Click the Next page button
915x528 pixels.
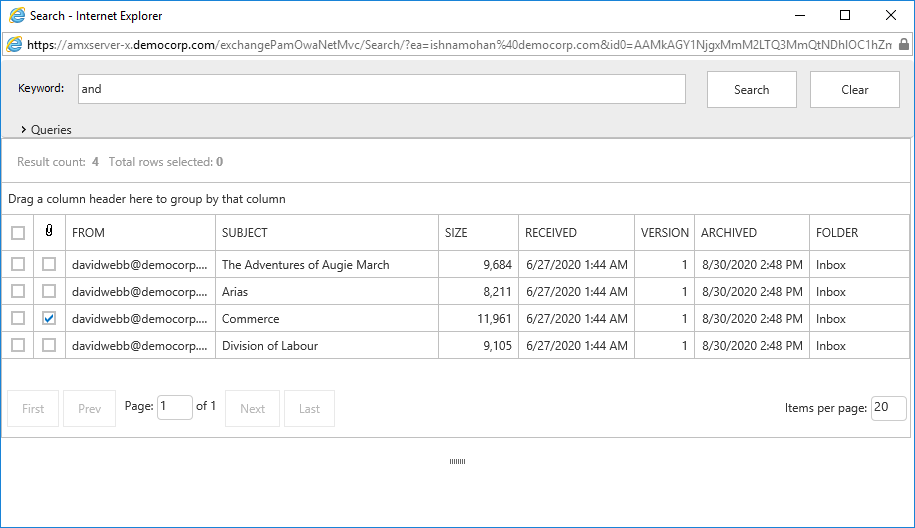253,408
